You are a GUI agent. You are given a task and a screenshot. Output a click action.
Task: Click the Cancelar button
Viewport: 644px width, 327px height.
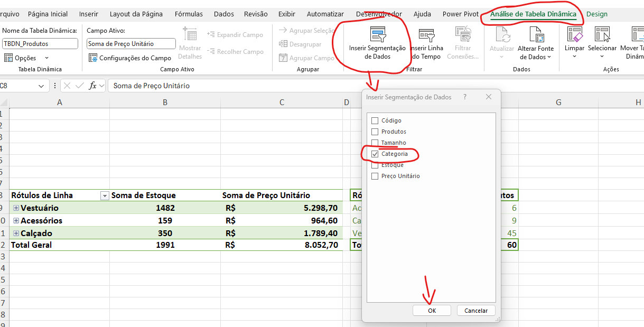476,311
